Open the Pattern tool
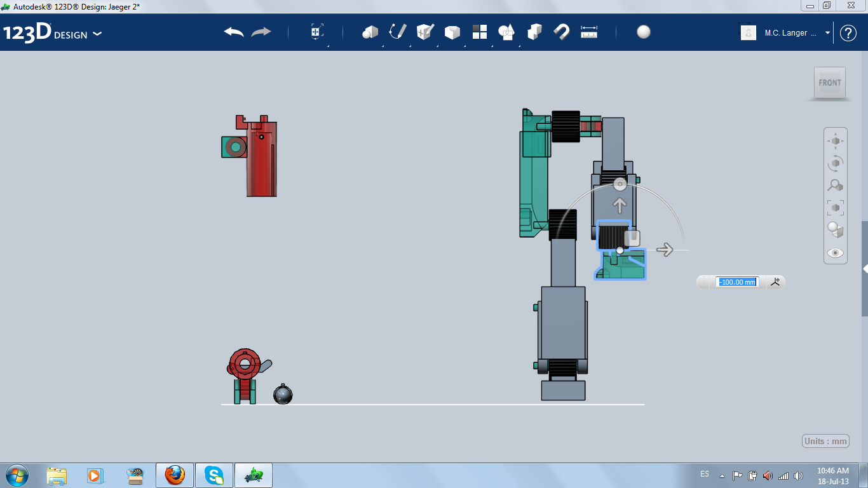 click(x=480, y=32)
